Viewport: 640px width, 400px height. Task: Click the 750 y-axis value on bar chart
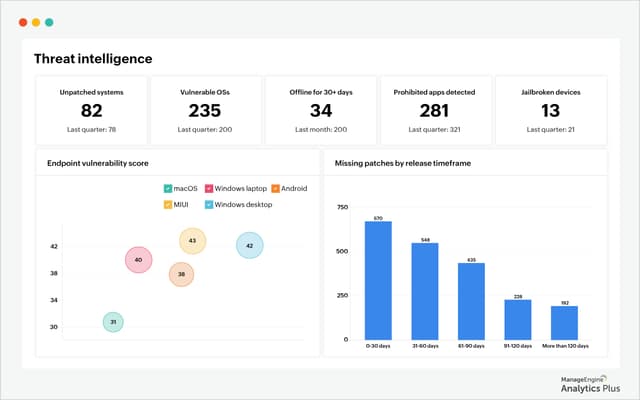[342, 207]
